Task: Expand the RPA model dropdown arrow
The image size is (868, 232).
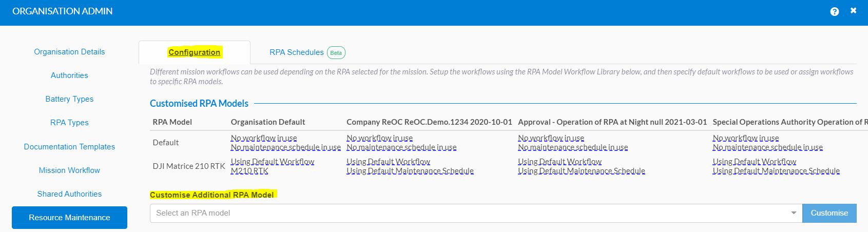Action: [794, 213]
